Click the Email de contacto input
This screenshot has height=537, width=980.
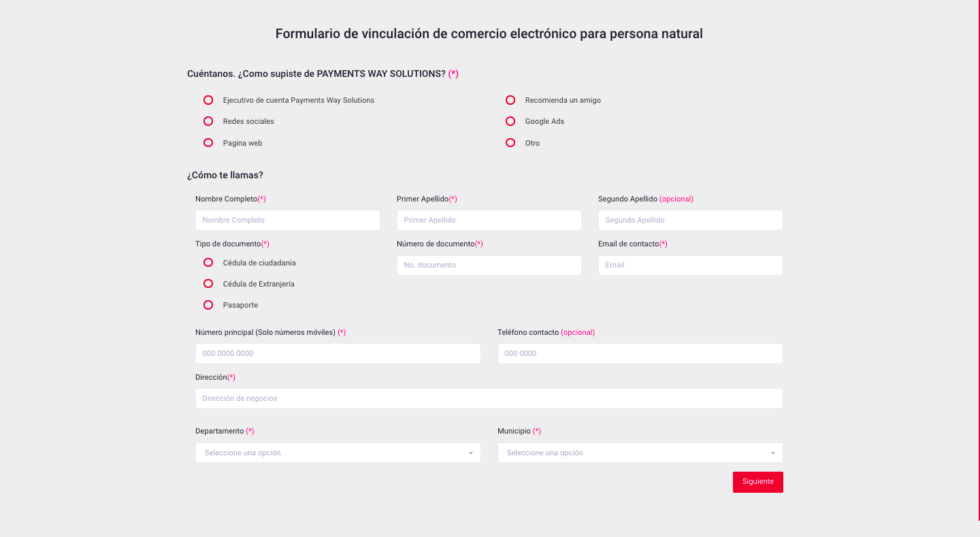point(690,265)
